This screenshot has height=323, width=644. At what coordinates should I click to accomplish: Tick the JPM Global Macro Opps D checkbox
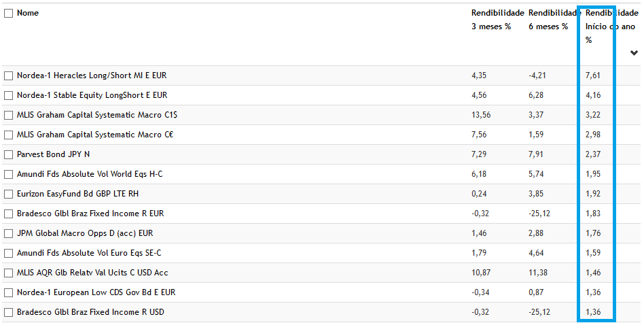pos(9,233)
